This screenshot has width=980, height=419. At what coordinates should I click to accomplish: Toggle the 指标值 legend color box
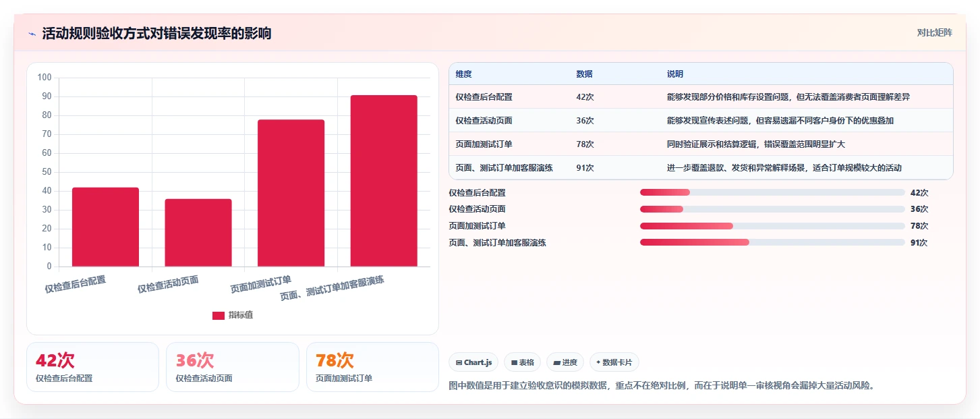pos(219,316)
